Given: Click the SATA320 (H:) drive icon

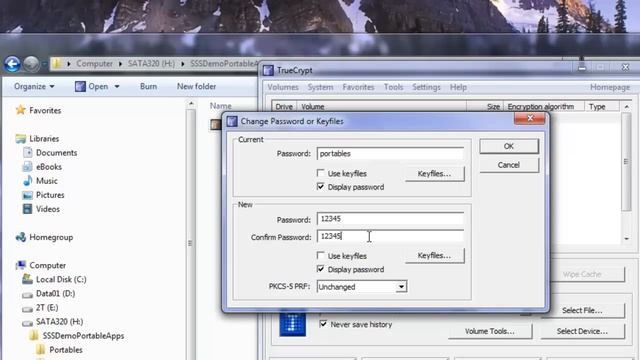Looking at the screenshot, I should (27, 322).
